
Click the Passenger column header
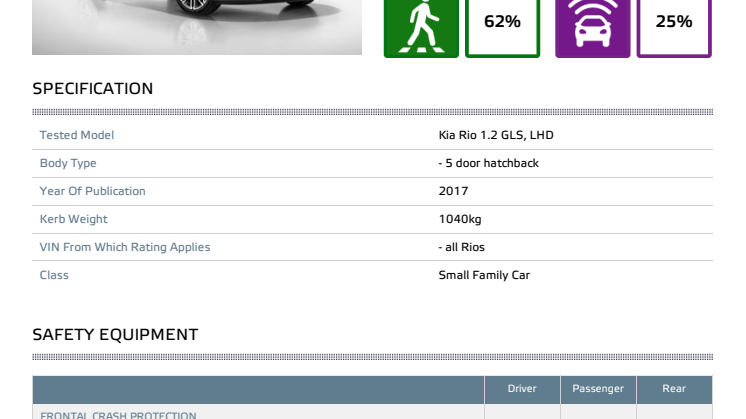598,389
